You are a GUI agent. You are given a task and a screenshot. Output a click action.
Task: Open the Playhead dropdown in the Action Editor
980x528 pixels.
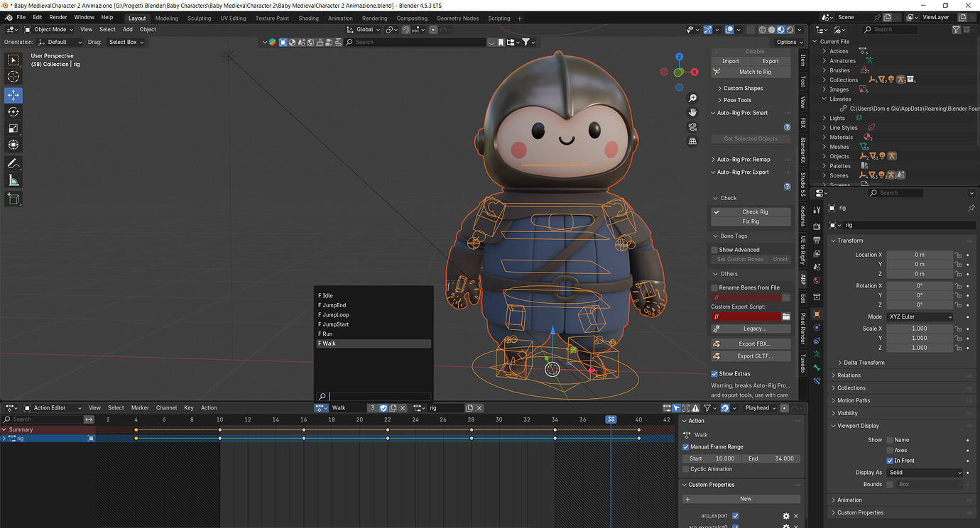click(x=759, y=408)
